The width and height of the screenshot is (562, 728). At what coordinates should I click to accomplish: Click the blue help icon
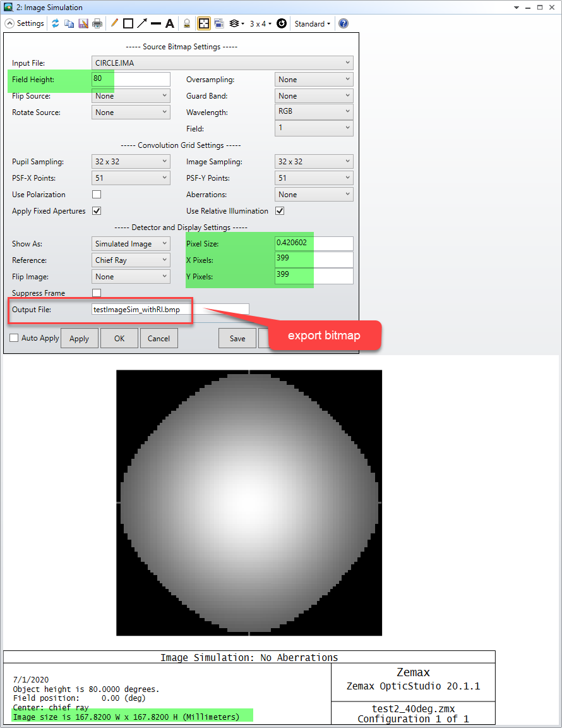[x=343, y=23]
